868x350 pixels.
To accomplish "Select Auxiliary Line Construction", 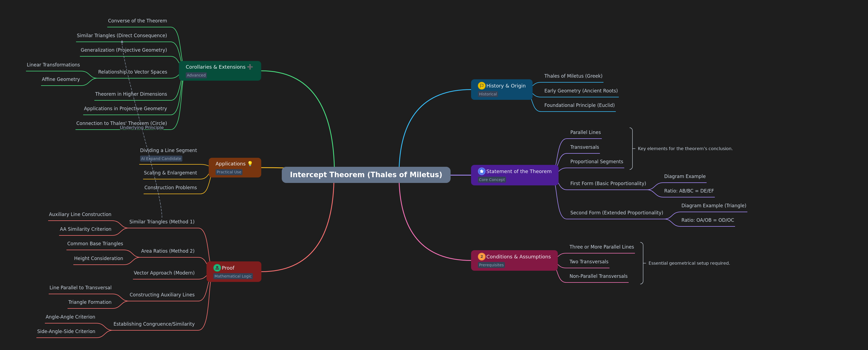I will (x=80, y=215).
